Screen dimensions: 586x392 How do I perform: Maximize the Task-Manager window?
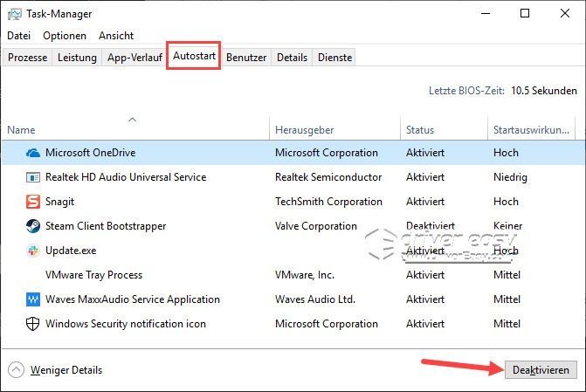[x=525, y=13]
